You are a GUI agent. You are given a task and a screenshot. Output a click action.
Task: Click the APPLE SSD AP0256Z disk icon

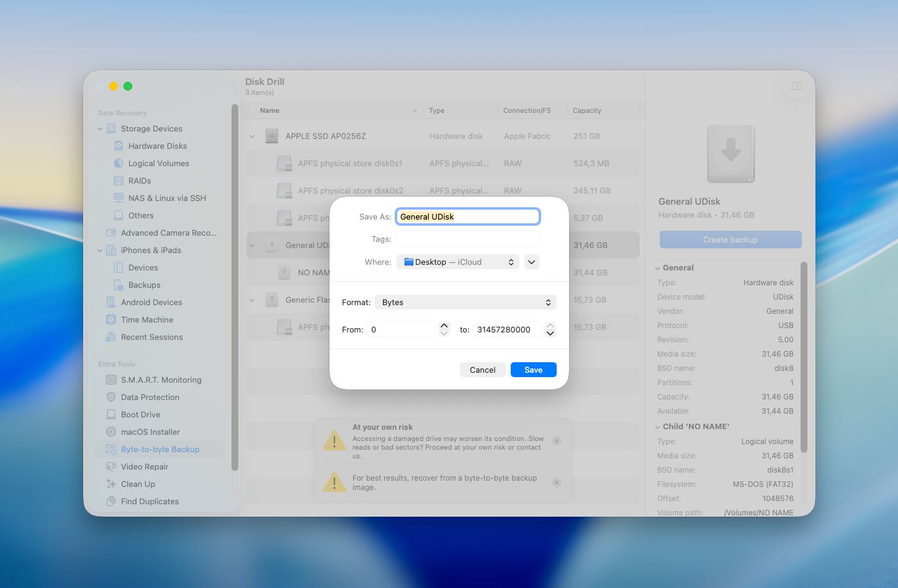[271, 136]
